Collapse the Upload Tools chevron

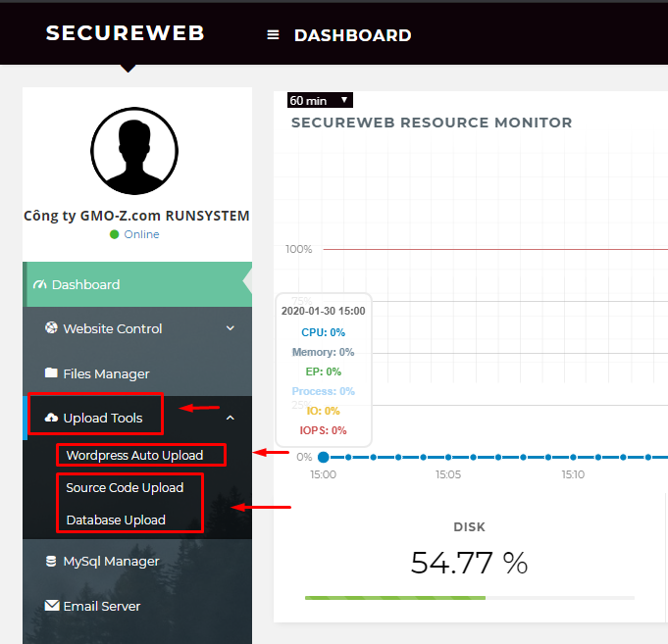point(231,418)
